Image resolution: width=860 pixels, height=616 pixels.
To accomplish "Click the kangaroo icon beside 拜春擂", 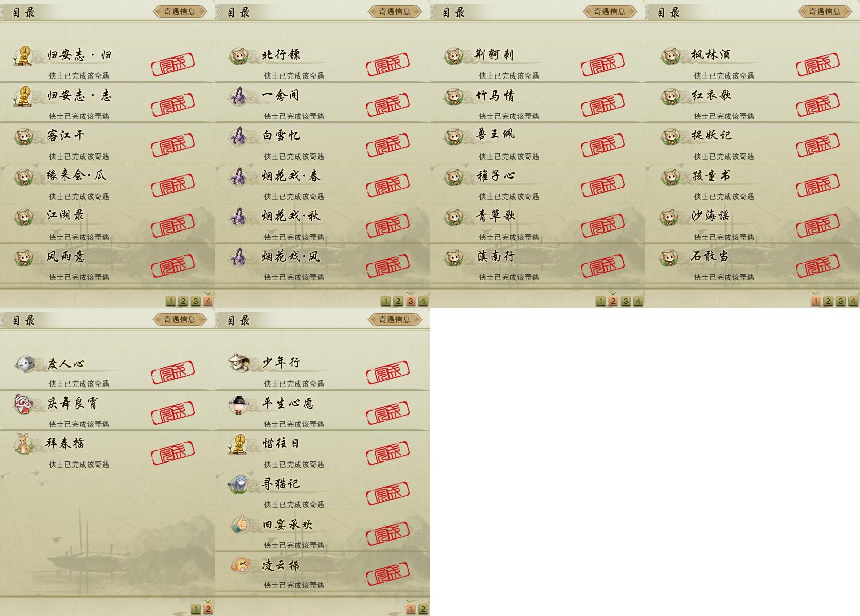I will (x=23, y=444).
